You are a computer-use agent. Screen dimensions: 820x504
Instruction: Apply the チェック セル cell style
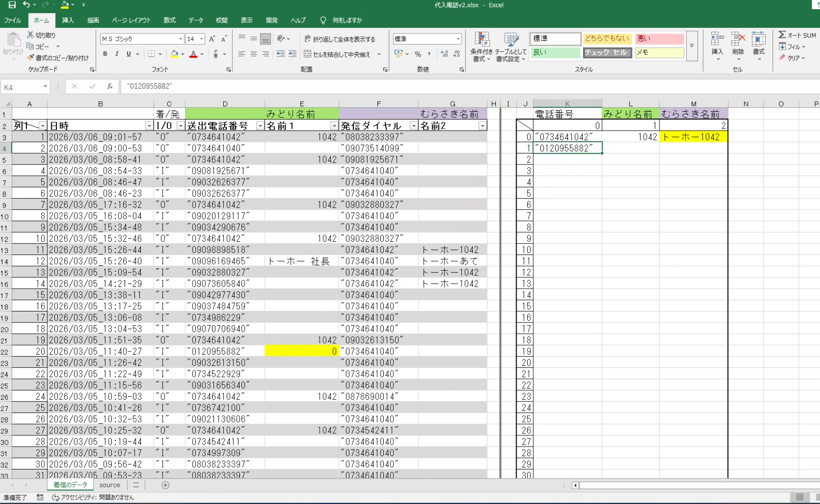607,52
